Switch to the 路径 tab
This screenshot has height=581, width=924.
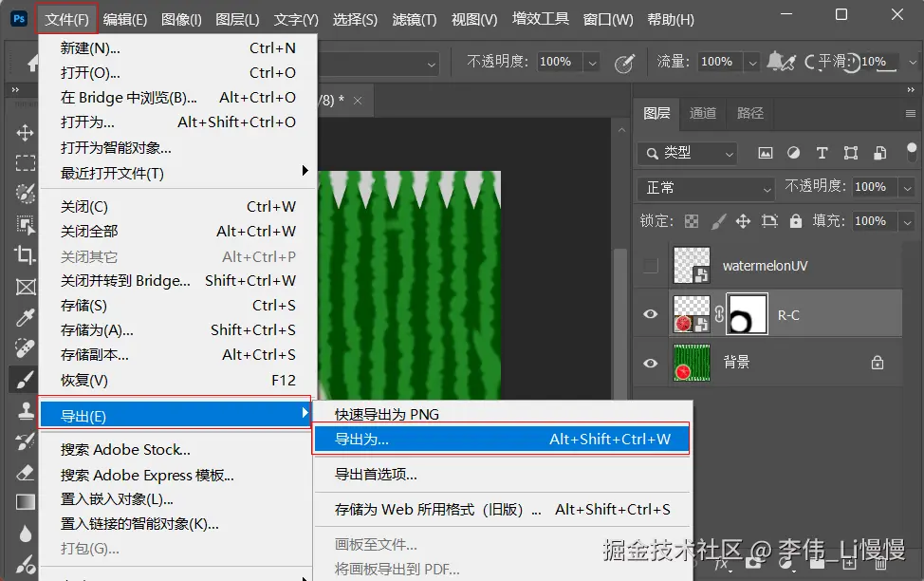coord(750,113)
